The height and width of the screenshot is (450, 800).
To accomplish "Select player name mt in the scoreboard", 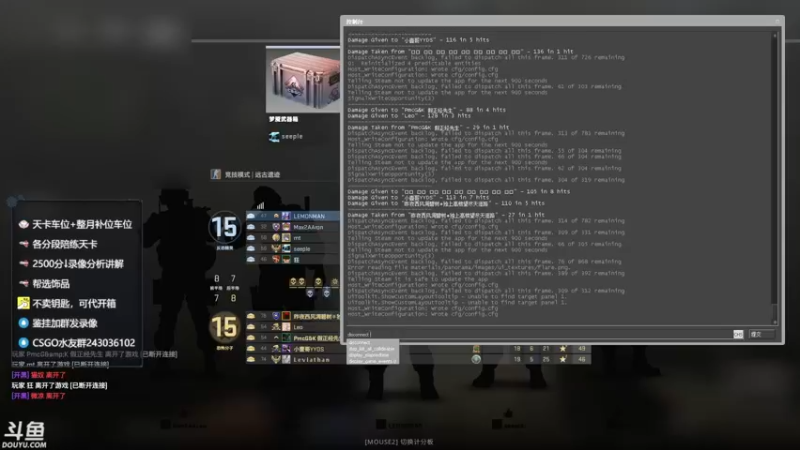I will [297, 238].
